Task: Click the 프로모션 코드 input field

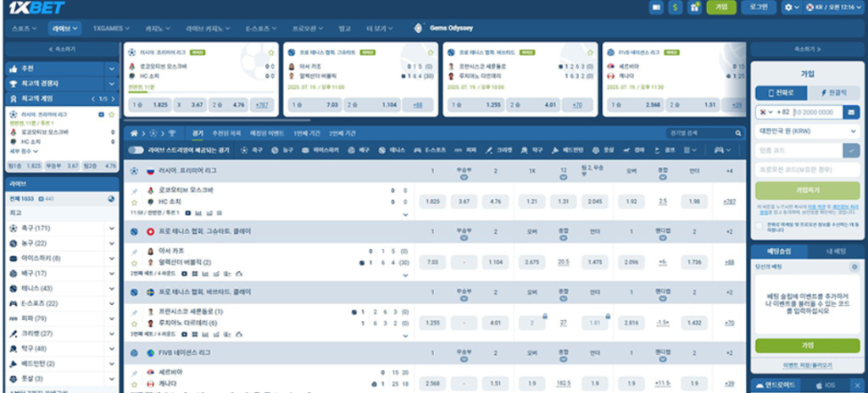Action: point(807,169)
